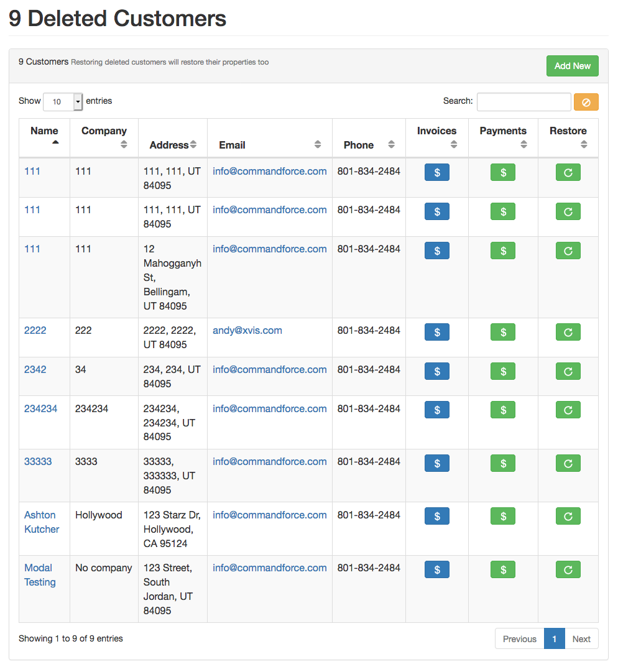This screenshot has width=618, height=672.
Task: Restore customer 33333
Action: point(568,463)
